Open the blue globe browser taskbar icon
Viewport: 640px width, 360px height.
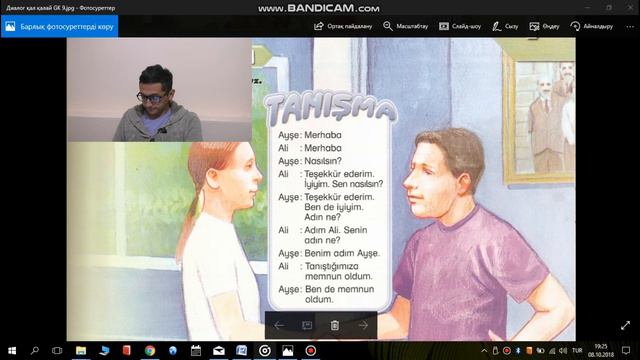click(173, 351)
